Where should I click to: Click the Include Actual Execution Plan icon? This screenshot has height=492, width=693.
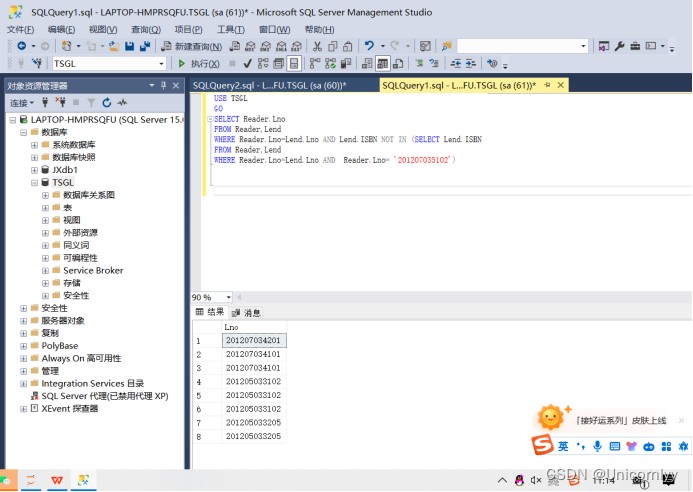(x=315, y=64)
